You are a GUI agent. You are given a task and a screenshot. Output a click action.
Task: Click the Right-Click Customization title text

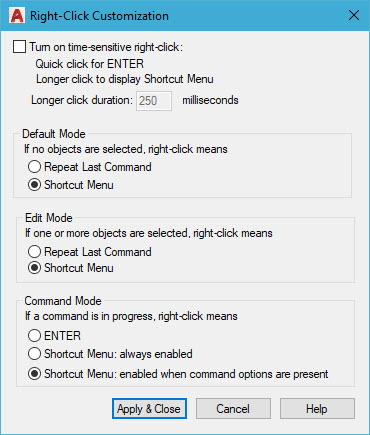[99, 16]
